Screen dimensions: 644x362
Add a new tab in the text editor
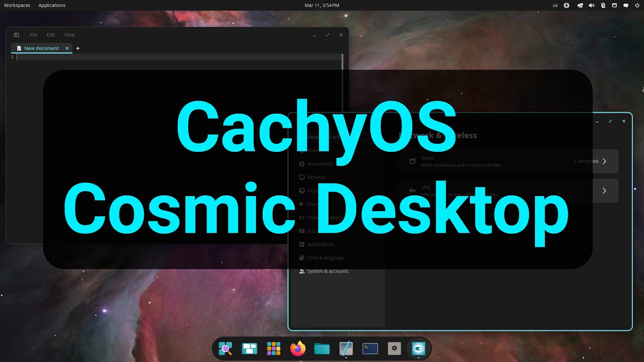(77, 48)
